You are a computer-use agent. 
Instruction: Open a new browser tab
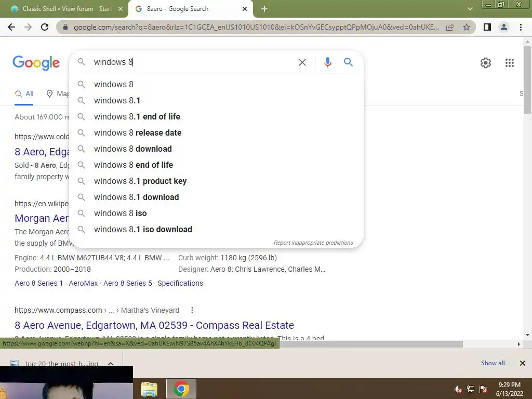[x=264, y=9]
